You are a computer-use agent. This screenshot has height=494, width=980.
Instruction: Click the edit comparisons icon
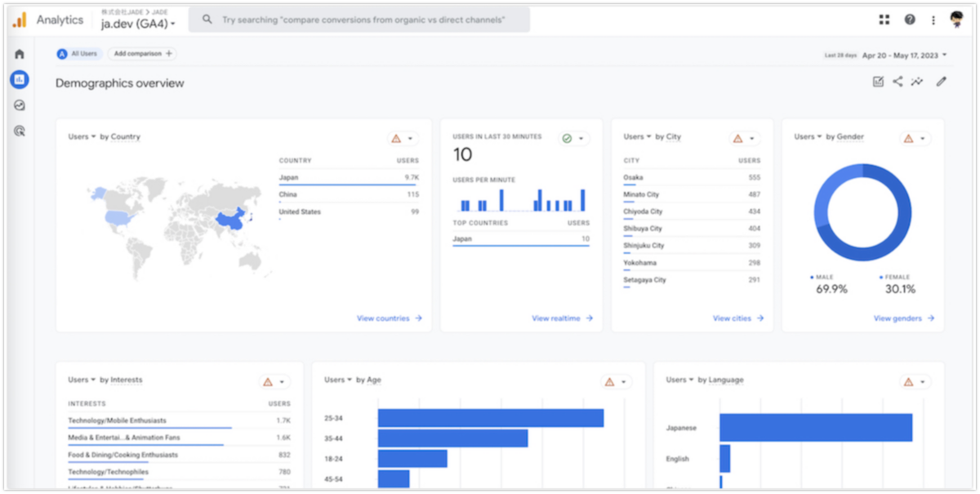(878, 82)
